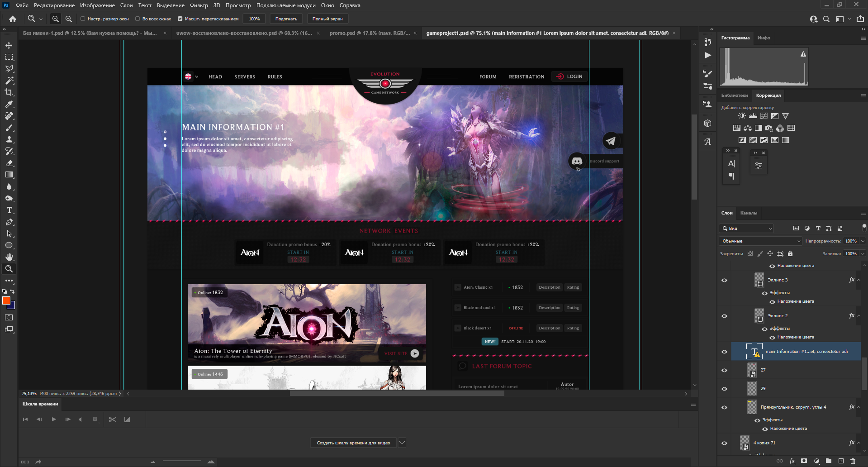868x467 pixels.
Task: Collapse effects of 'Прямоугольник, скругл. углы 4'
Action: pyautogui.click(x=859, y=407)
